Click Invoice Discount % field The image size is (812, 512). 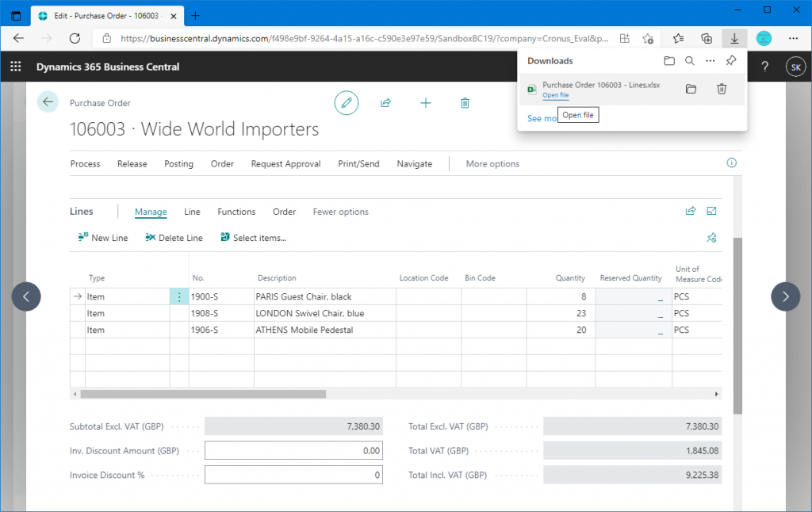tap(293, 475)
